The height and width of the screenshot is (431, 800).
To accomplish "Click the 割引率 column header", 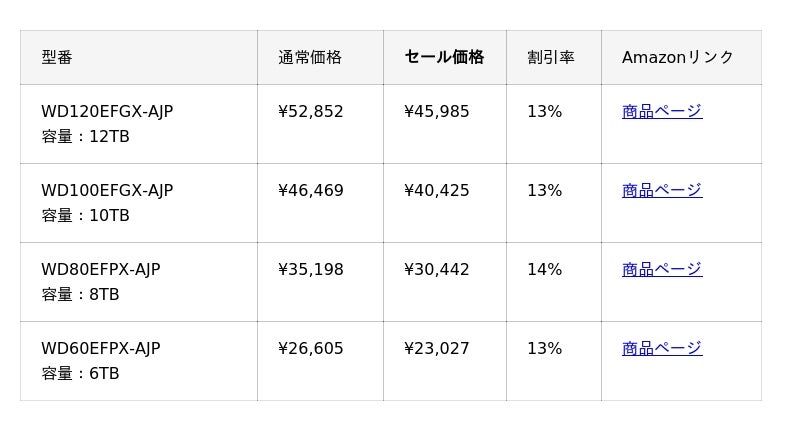I will click(551, 58).
